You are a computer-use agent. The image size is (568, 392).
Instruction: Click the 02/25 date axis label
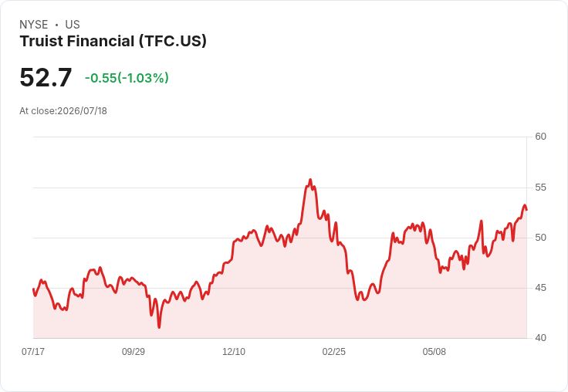click(334, 352)
